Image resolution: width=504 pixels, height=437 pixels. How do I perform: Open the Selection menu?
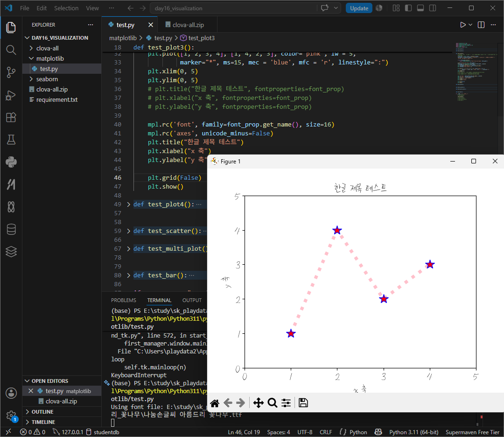click(66, 8)
